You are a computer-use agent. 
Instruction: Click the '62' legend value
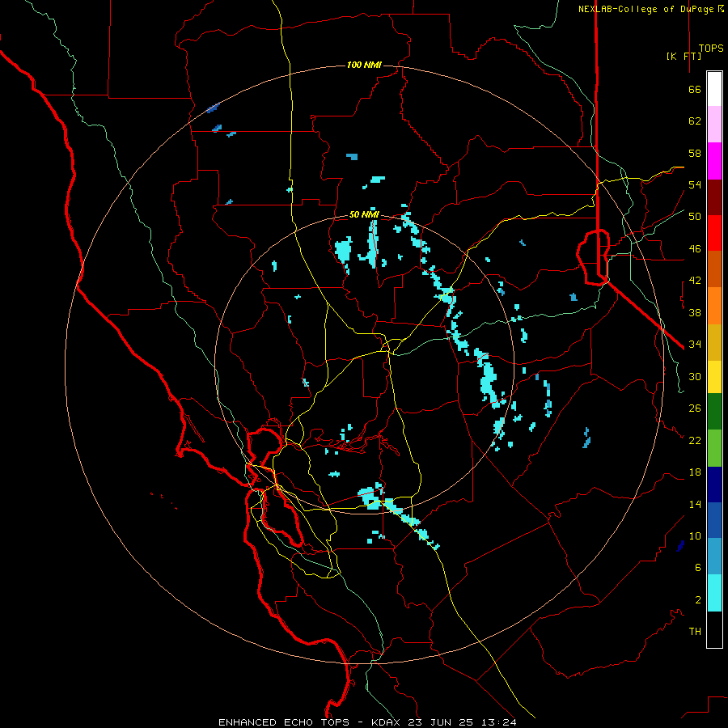coord(695,121)
